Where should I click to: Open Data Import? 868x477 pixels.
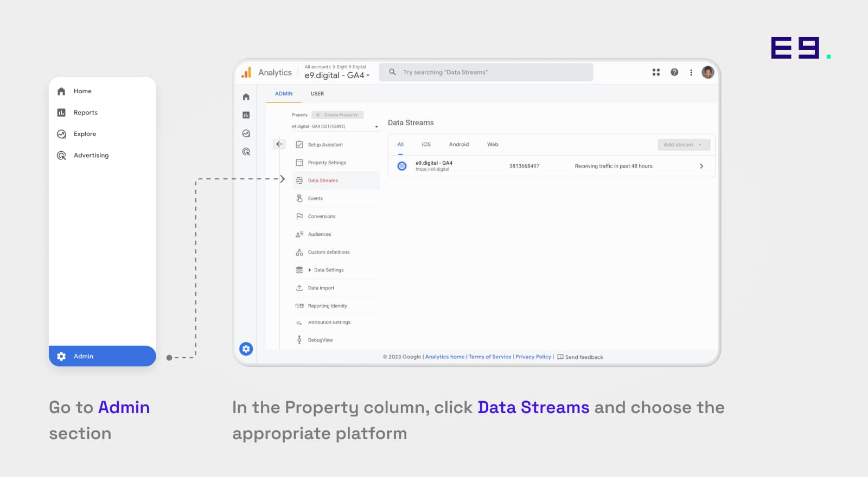coord(336,288)
